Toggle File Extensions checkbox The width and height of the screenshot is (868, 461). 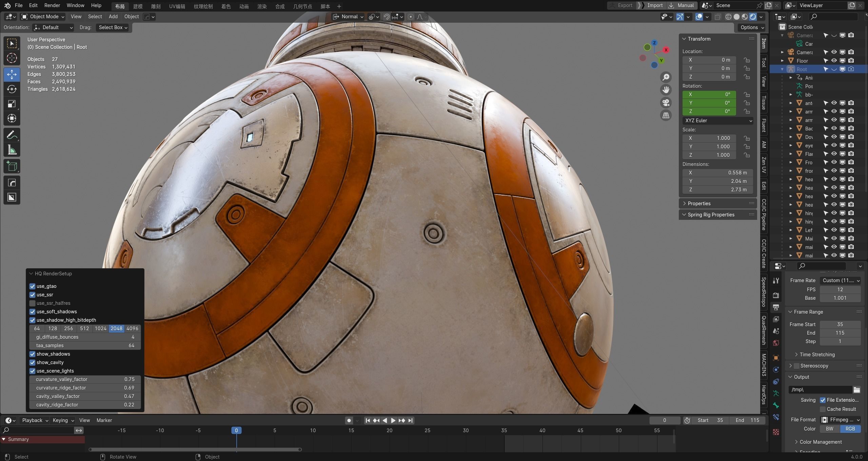(x=823, y=400)
